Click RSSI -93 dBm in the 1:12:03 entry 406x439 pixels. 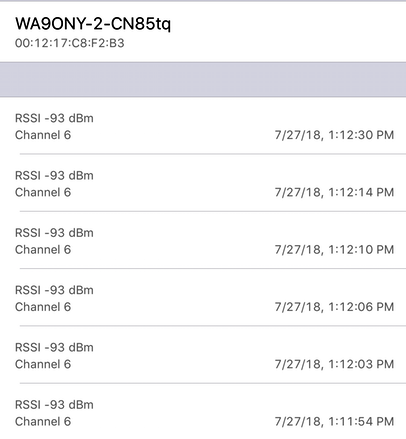click(54, 347)
